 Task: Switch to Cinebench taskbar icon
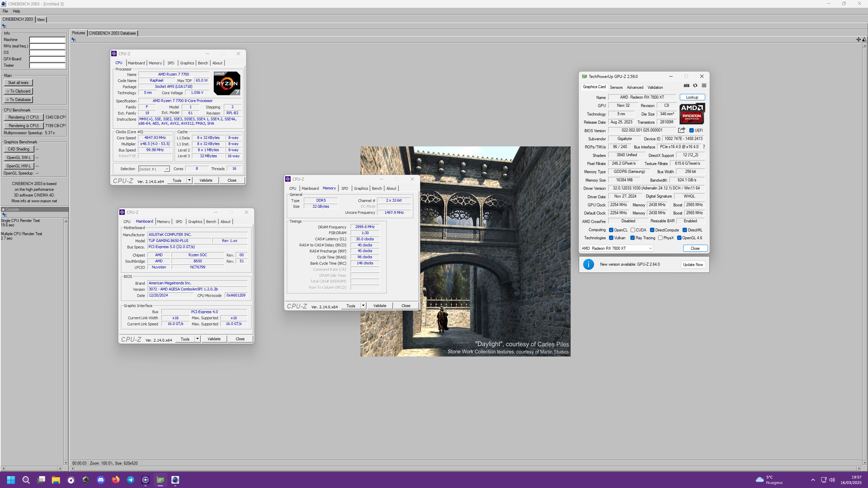coord(175,480)
